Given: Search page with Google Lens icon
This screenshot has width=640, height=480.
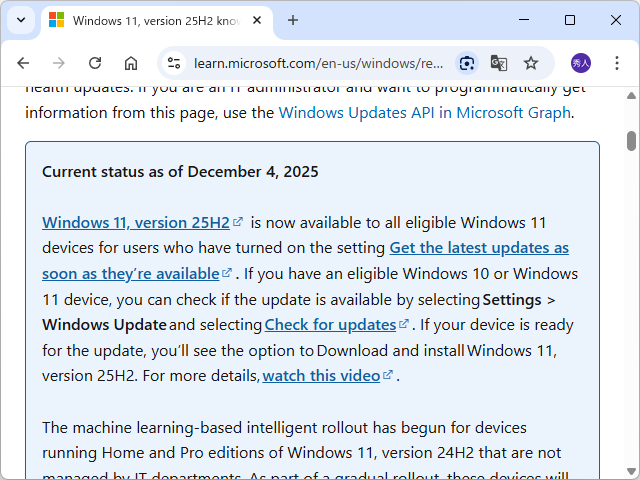Looking at the screenshot, I should [467, 63].
